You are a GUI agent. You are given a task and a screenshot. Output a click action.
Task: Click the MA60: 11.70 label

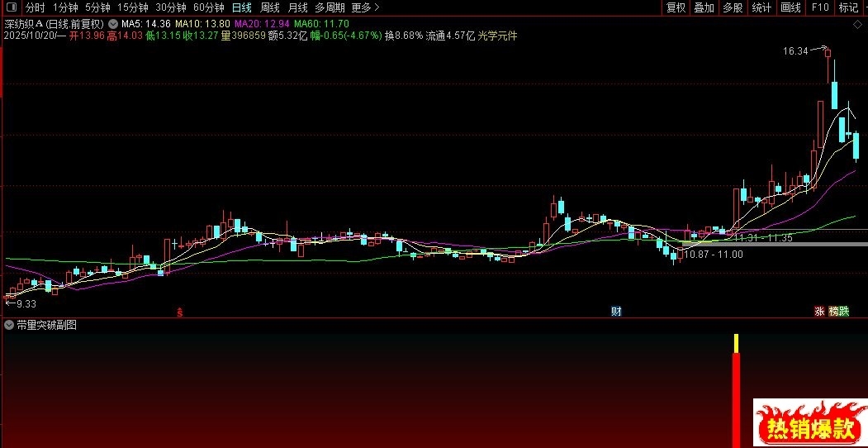click(321, 24)
